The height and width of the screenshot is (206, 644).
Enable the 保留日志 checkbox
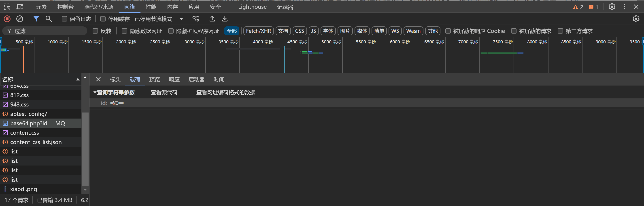pyautogui.click(x=64, y=19)
